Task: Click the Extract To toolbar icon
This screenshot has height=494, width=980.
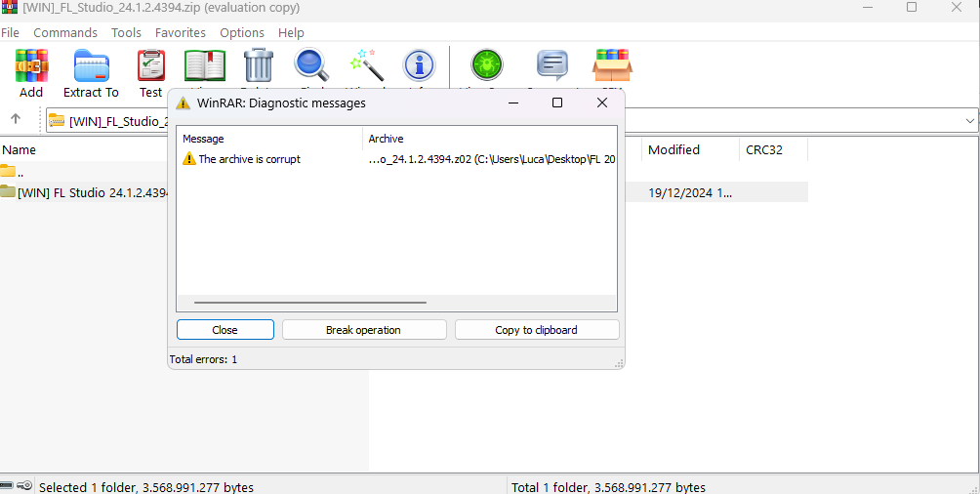Action: (91, 65)
